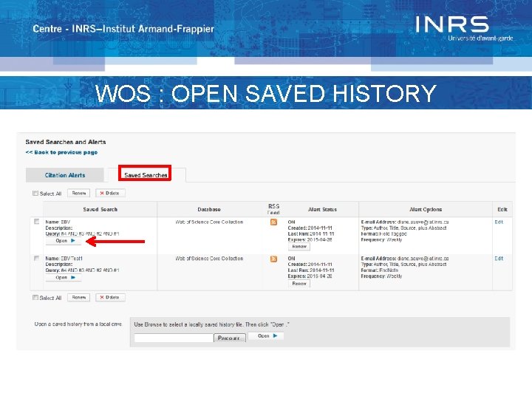Open the RSS feed for EBV search

tap(273, 222)
